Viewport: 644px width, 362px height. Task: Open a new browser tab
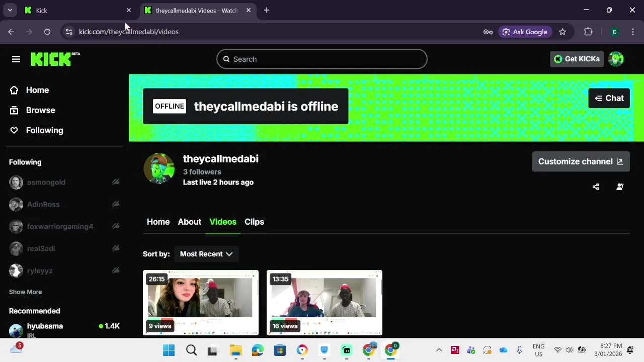point(267,10)
